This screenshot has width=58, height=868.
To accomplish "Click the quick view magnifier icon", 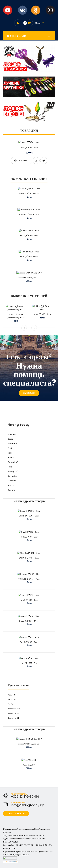I will (x=36, y=161).
